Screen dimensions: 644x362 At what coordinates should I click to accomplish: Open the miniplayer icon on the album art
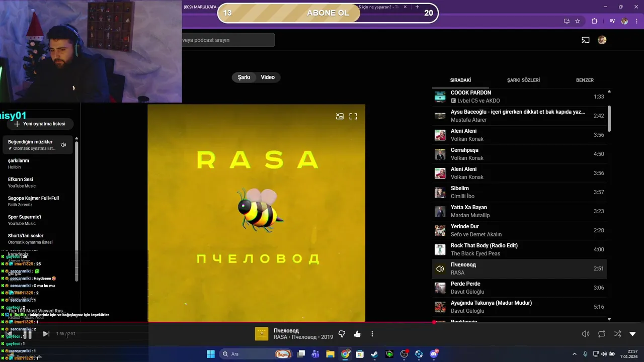click(340, 116)
